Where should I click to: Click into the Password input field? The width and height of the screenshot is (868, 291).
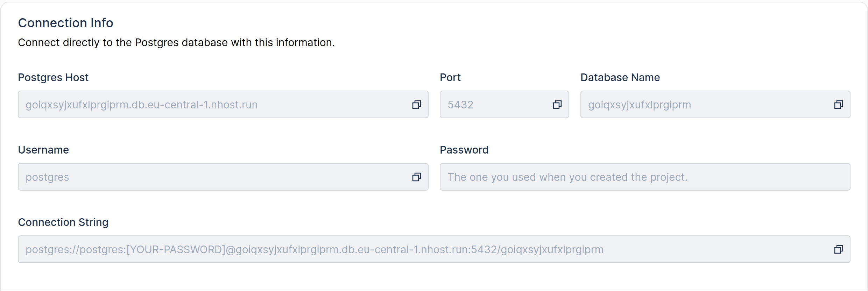pyautogui.click(x=645, y=177)
